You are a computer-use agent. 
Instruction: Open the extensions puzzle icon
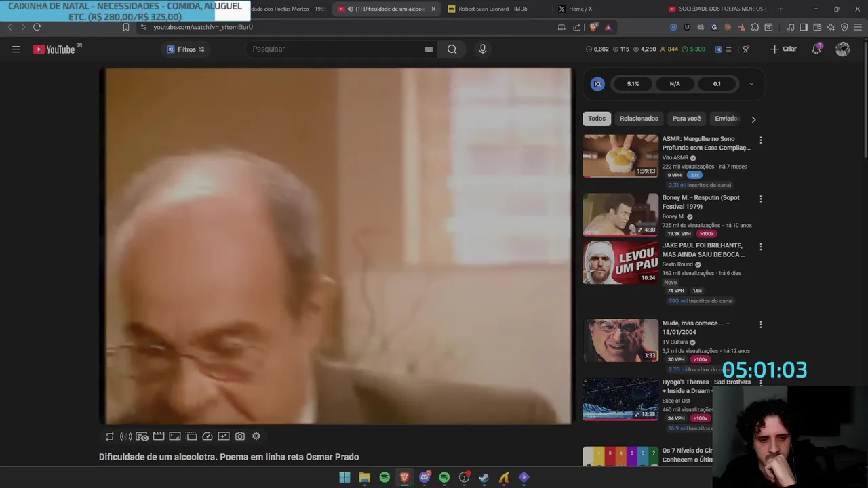[755, 27]
